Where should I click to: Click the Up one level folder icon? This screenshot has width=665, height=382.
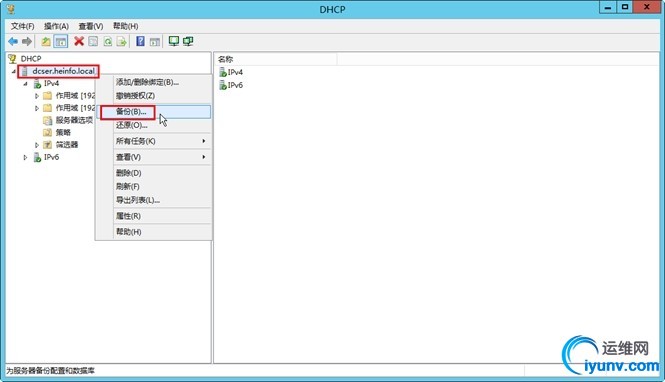(46, 41)
